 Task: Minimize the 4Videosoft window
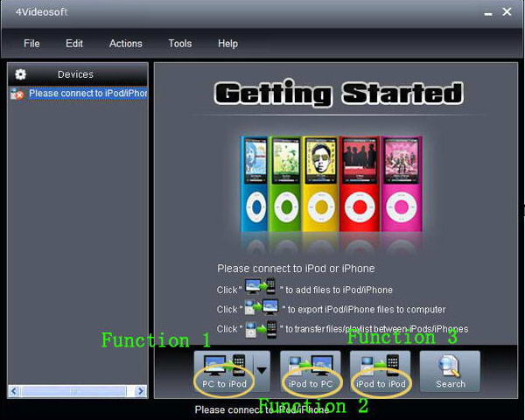tap(488, 13)
